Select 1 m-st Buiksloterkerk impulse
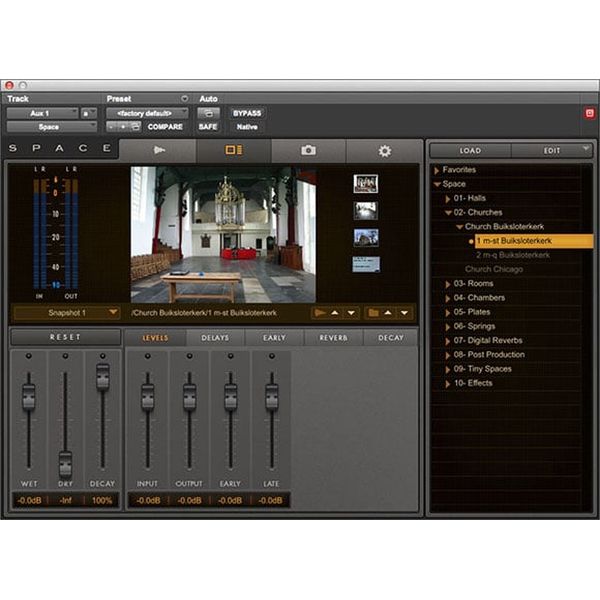Image resolution: width=600 pixels, height=600 pixels. click(534, 241)
